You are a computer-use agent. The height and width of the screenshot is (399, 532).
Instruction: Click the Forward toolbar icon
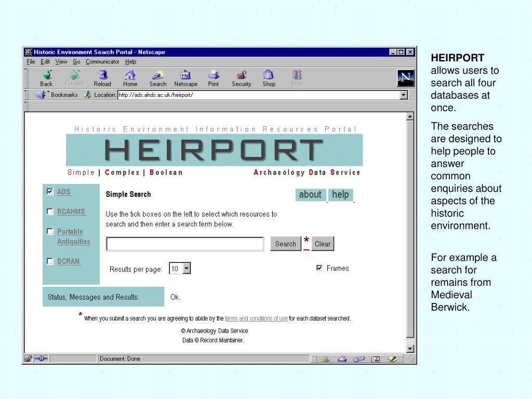[75, 78]
